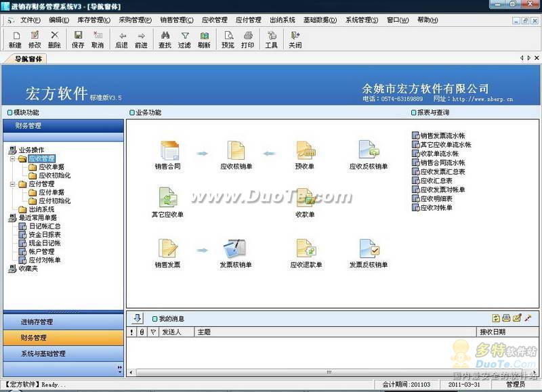Click the message list horizontal scrollbar
This screenshot has width=542, height=392.
click(x=329, y=372)
